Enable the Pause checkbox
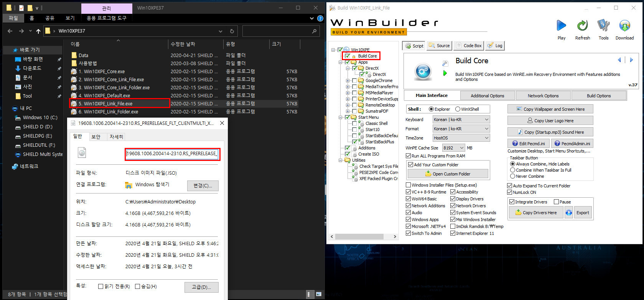 click(557, 202)
